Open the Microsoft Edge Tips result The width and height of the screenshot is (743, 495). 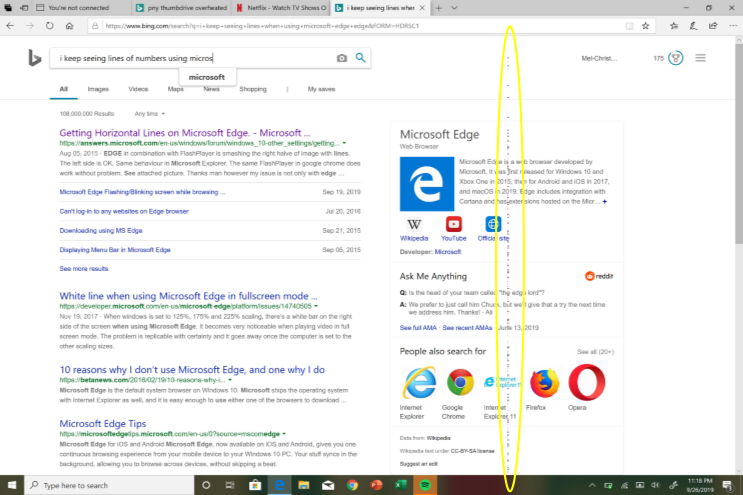(x=103, y=423)
